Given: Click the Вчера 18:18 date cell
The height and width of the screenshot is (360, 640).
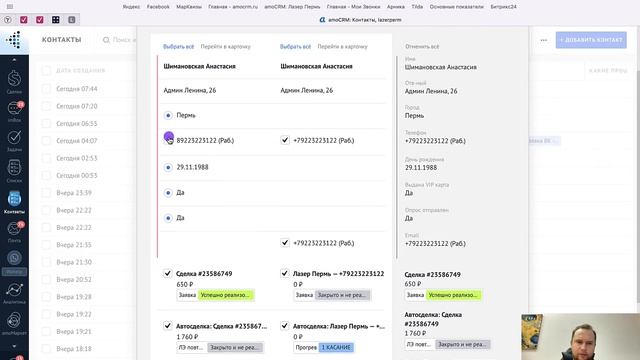Looking at the screenshot, I should 74,349.
